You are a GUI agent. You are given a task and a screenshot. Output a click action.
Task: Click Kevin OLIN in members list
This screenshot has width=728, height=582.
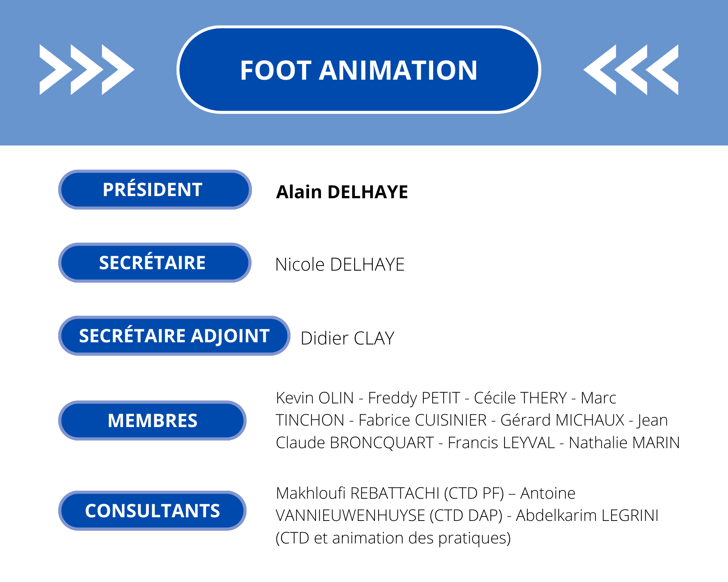[x=315, y=398]
